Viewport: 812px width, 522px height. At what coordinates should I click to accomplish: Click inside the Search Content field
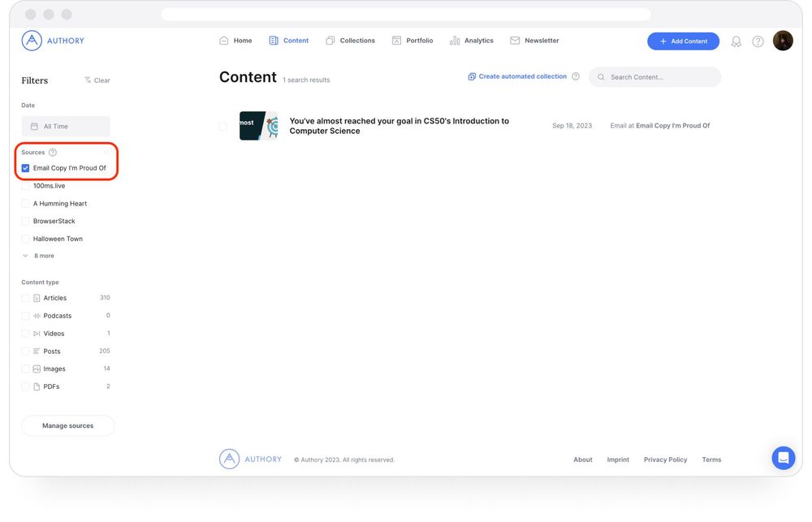(650, 76)
